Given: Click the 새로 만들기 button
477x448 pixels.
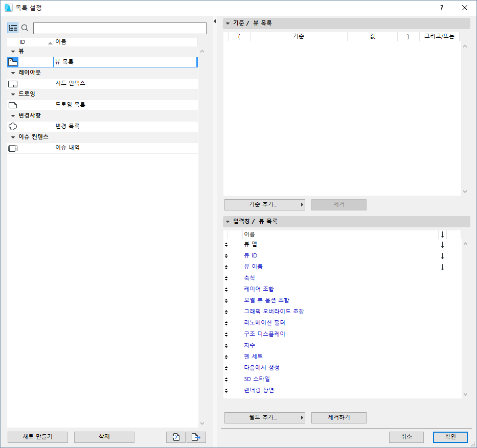Looking at the screenshot, I should (x=37, y=437).
